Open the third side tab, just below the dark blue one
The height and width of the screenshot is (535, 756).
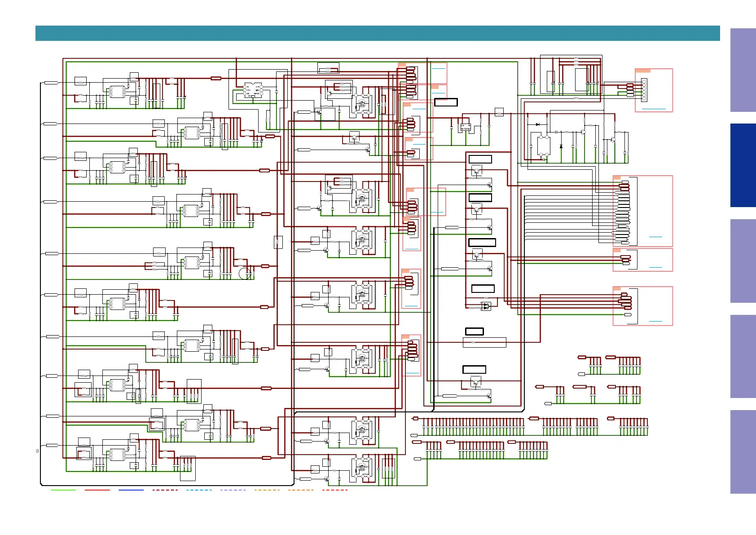(x=743, y=261)
